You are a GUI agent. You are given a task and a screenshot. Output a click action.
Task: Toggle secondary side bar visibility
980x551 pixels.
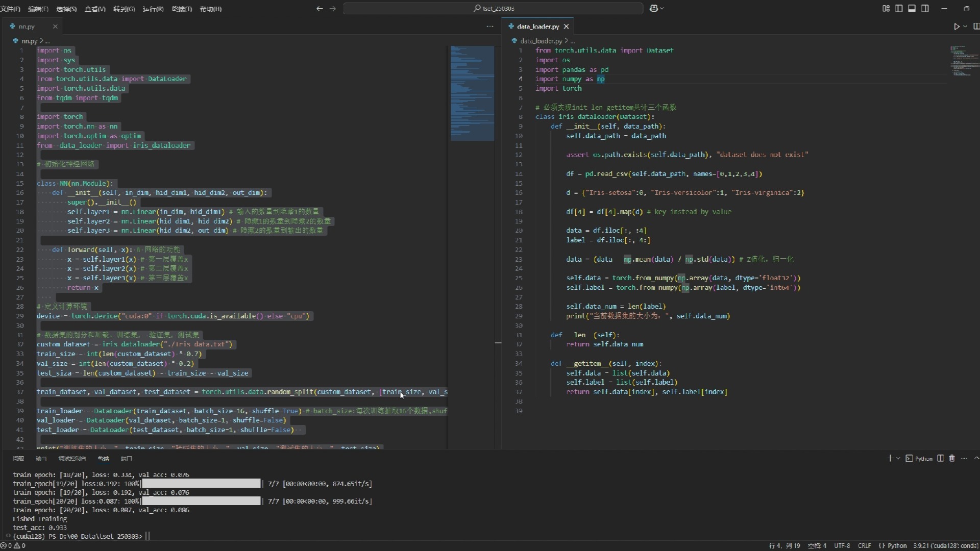pos(925,9)
